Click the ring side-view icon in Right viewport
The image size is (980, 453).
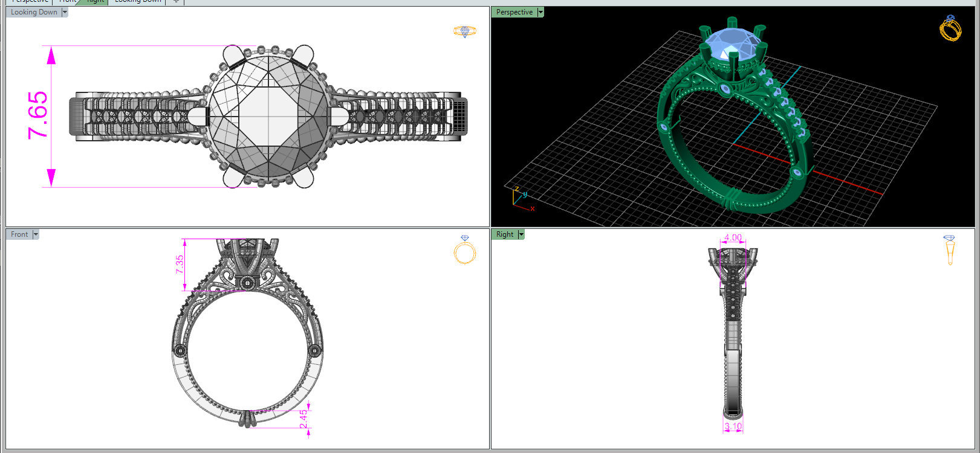[x=950, y=250]
